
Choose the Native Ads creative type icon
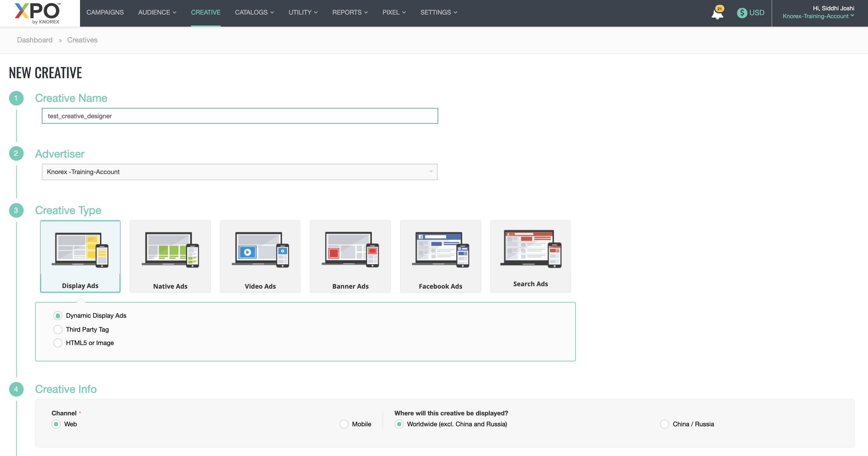point(170,250)
